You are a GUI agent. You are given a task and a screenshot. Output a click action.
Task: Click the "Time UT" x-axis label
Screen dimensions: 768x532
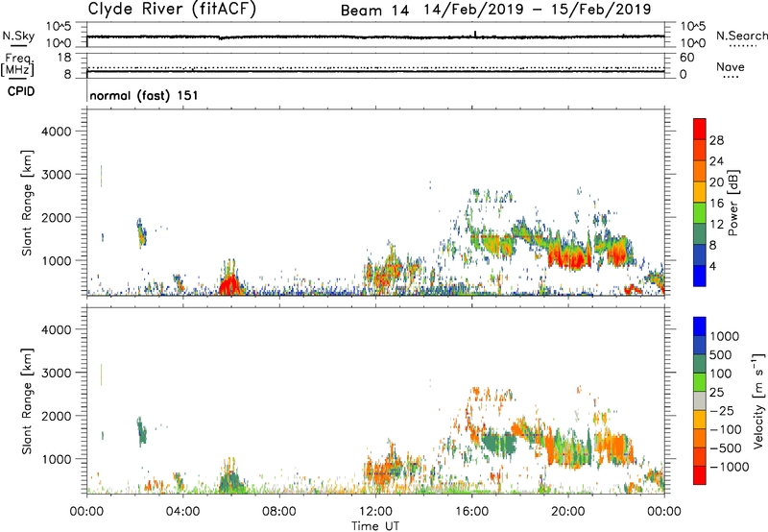(x=375, y=526)
